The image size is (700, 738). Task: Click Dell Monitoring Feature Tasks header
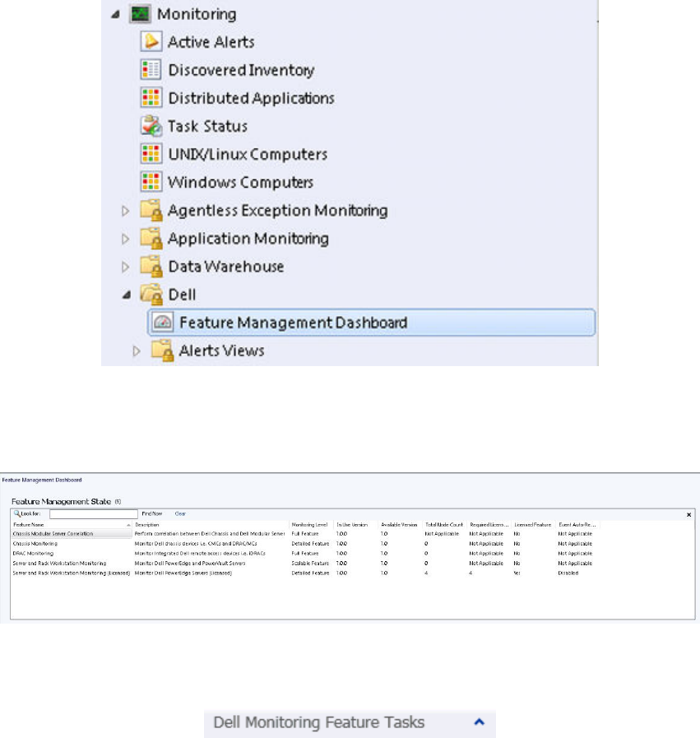319,722
